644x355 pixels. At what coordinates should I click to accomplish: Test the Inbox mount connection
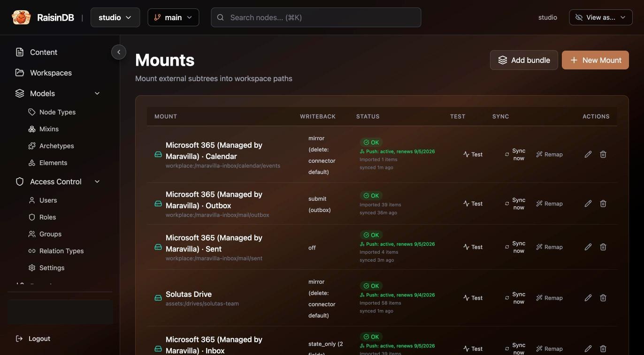point(473,348)
